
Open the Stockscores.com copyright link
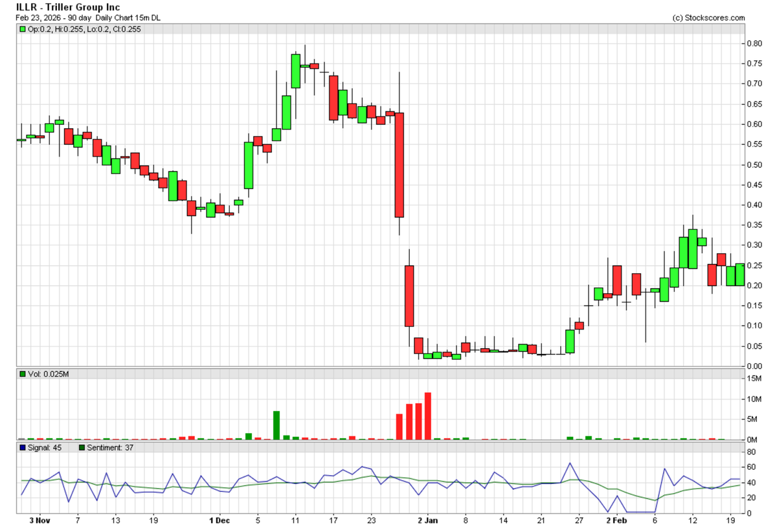point(709,18)
